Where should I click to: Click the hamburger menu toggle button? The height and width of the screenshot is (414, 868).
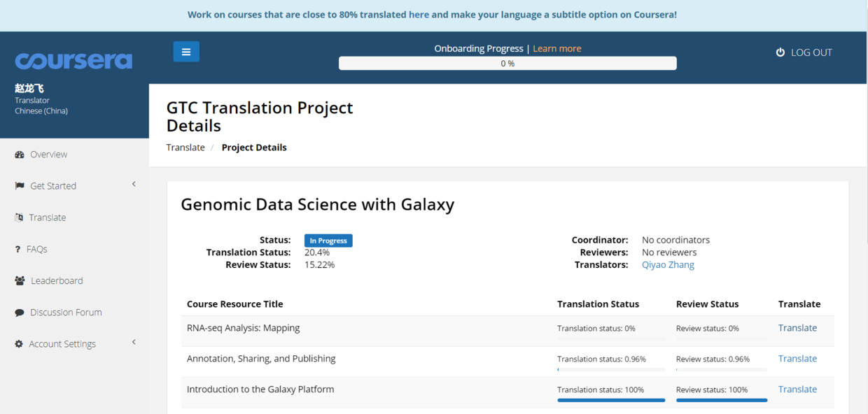tap(186, 52)
